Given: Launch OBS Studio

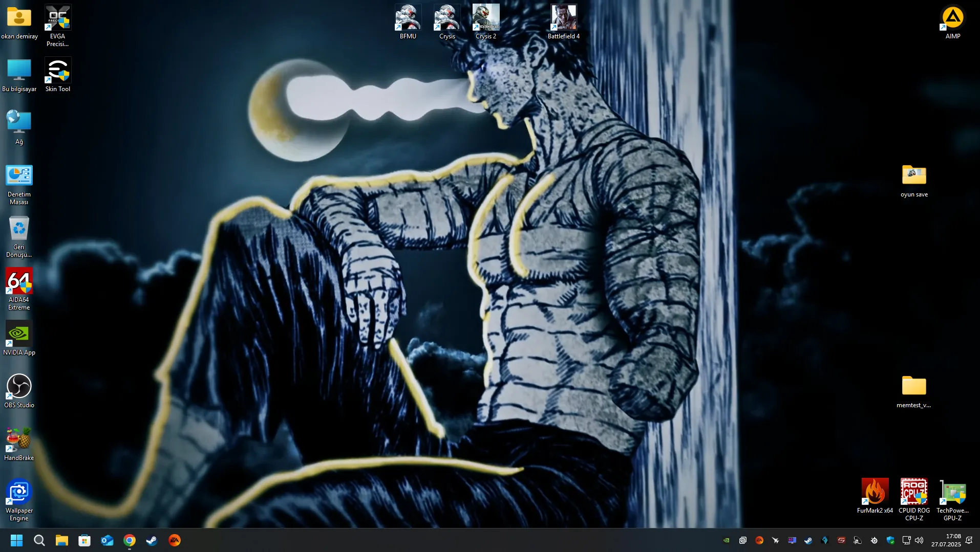Looking at the screenshot, I should pos(19,391).
